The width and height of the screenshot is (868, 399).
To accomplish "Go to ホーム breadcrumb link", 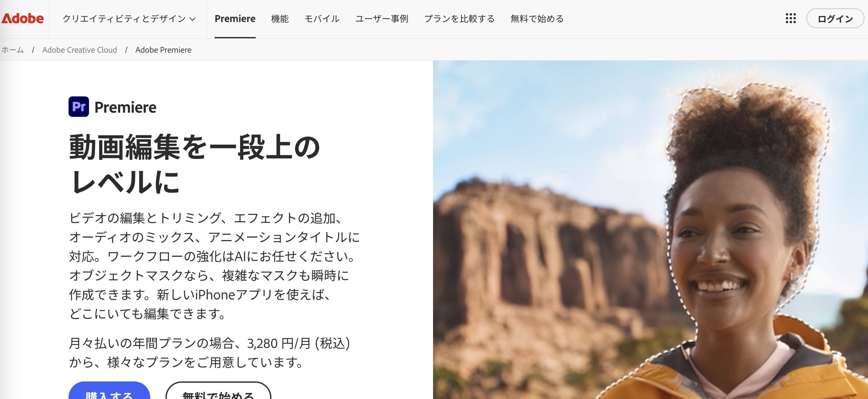I will 12,50.
